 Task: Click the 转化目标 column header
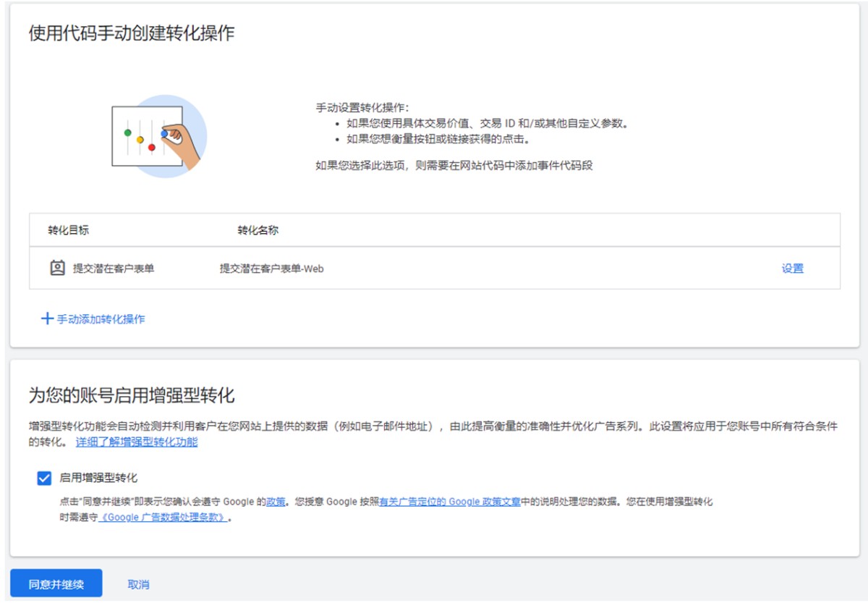click(x=69, y=230)
